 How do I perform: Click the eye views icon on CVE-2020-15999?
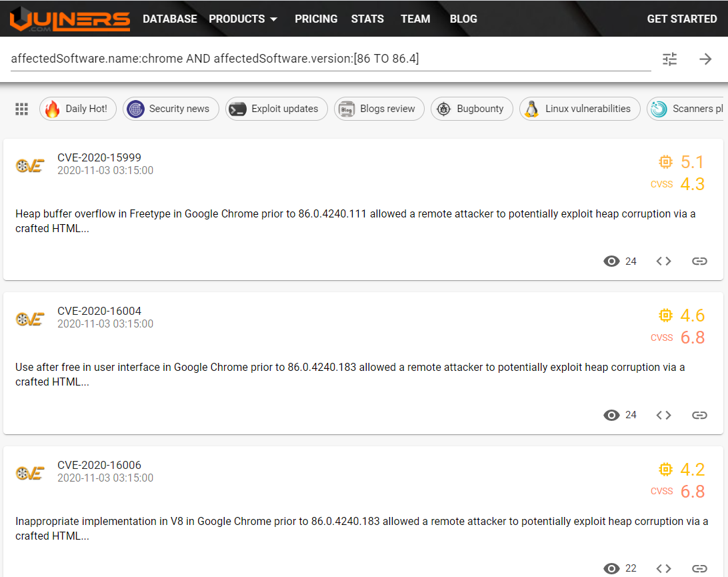coord(611,261)
